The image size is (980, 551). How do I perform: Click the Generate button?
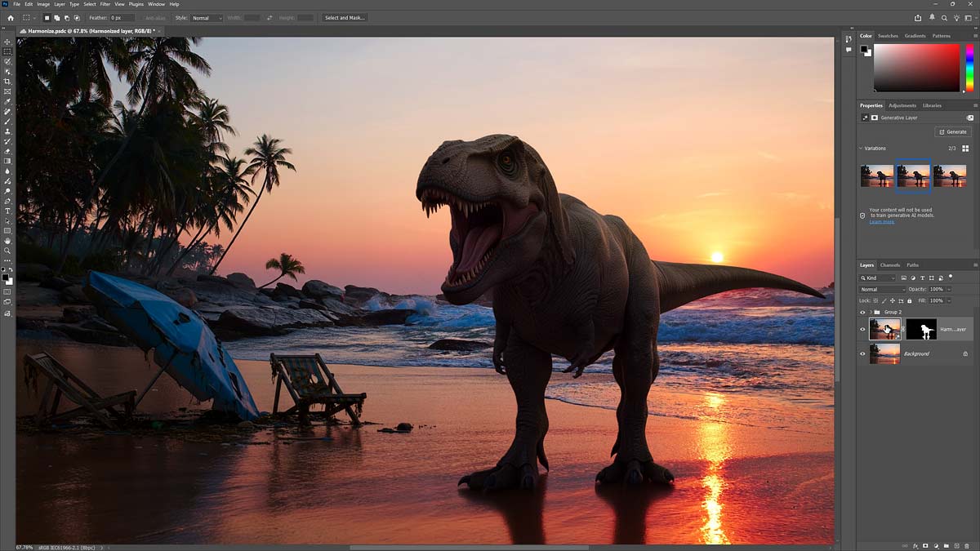click(x=952, y=131)
